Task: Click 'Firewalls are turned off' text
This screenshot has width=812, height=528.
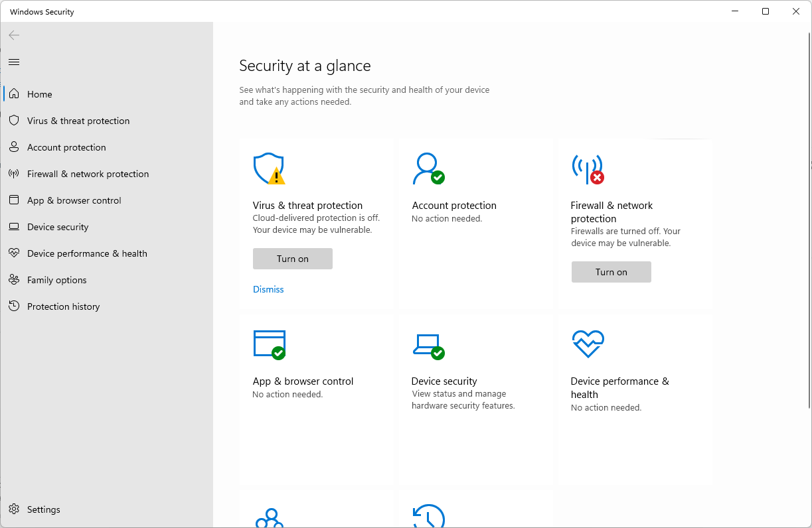Action: coord(615,231)
